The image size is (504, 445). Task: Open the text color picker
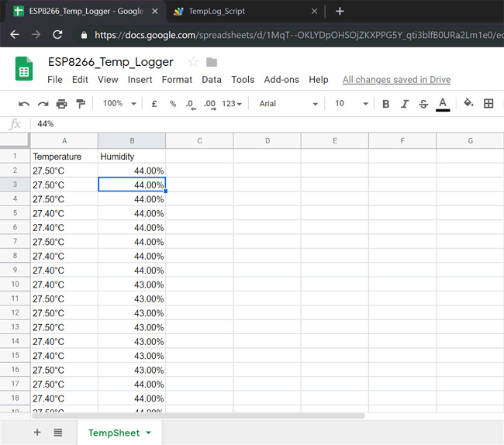(x=443, y=105)
